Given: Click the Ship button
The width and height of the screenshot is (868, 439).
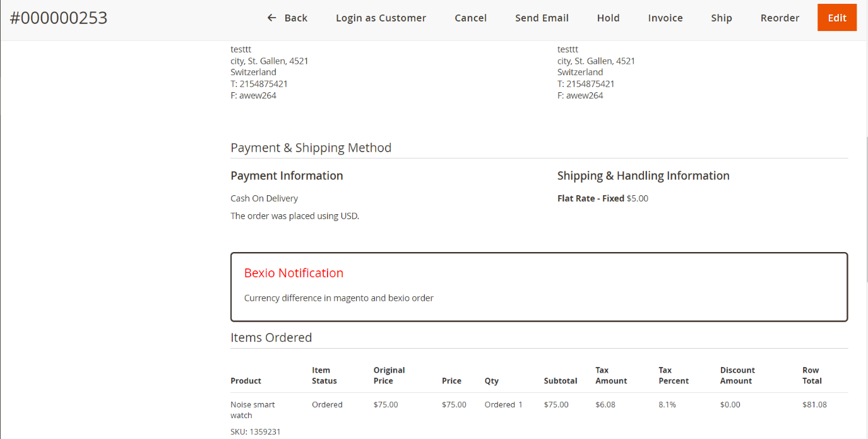Looking at the screenshot, I should click(x=722, y=18).
